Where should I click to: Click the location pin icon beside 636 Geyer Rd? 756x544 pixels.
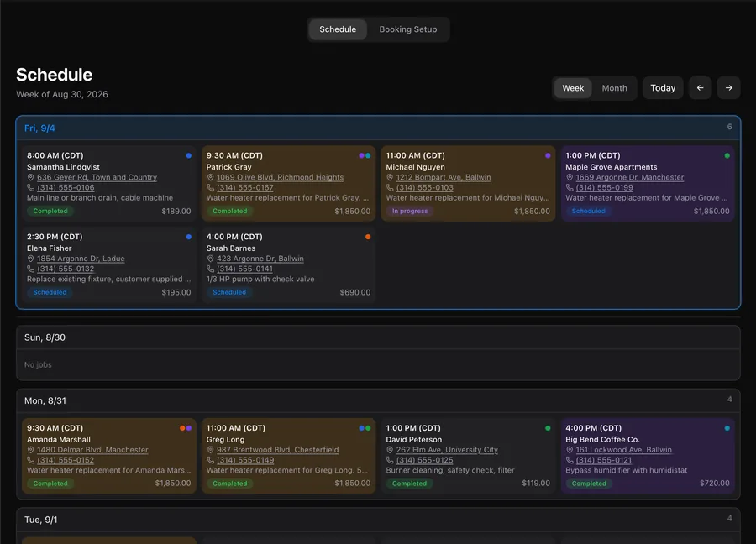click(30, 177)
